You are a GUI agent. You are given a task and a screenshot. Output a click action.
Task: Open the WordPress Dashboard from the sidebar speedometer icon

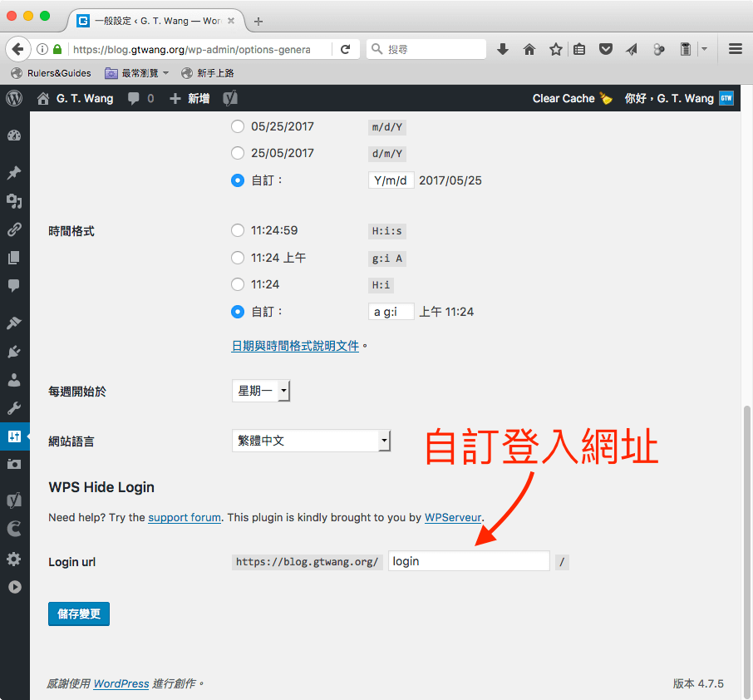point(13,133)
